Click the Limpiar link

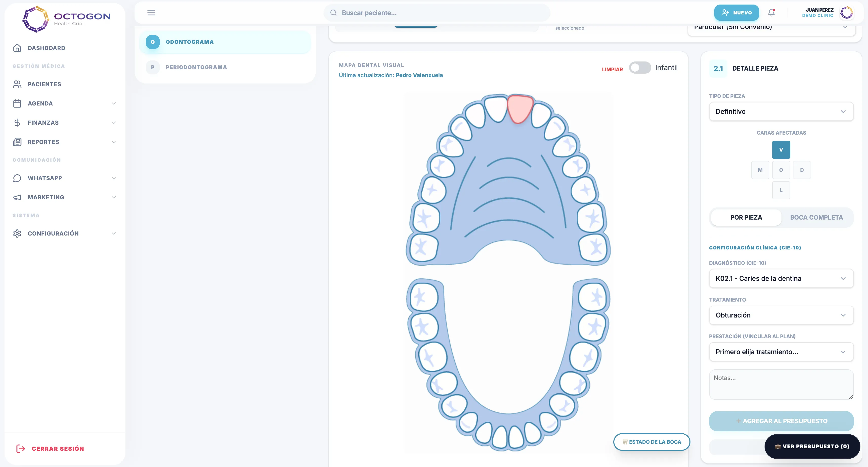coord(612,69)
